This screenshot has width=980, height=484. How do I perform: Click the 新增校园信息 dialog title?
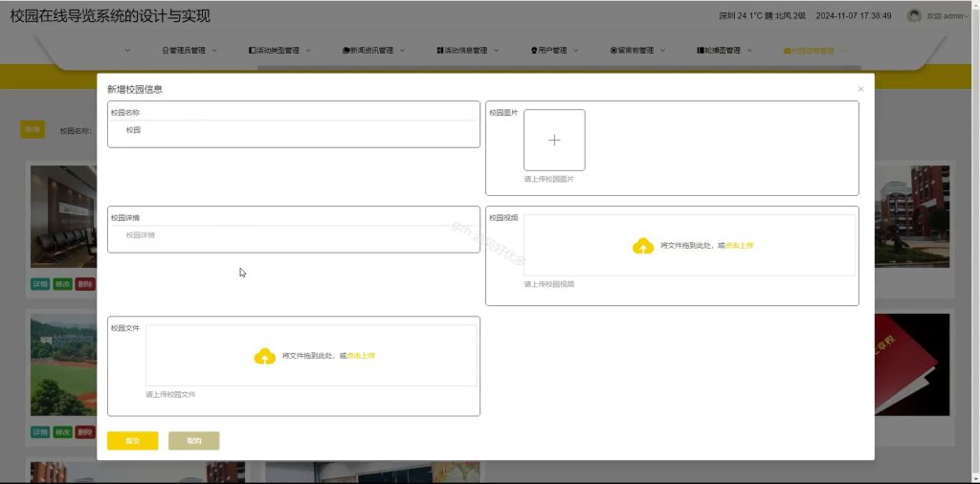[135, 89]
